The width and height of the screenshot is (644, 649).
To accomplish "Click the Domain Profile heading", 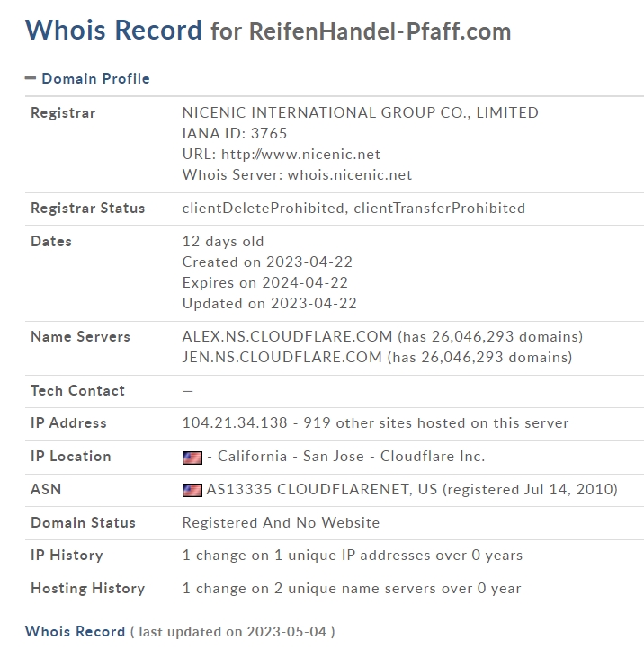I will (x=95, y=78).
